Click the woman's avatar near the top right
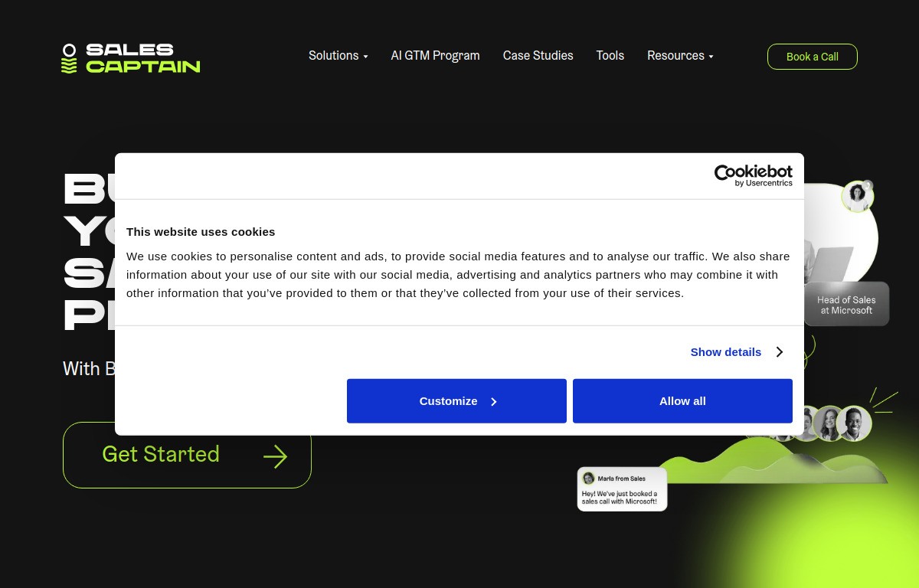The image size is (919, 588). click(857, 197)
